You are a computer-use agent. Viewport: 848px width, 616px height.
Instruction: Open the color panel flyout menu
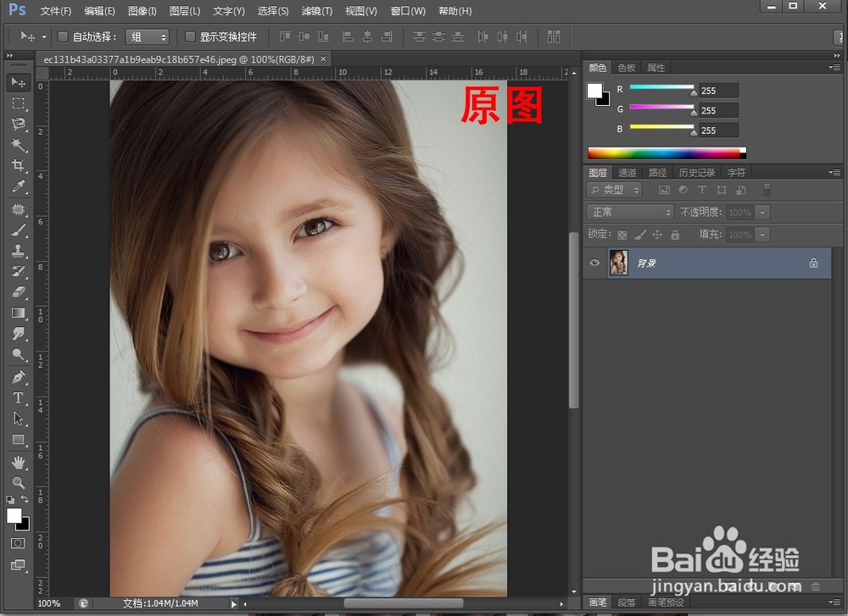click(834, 68)
